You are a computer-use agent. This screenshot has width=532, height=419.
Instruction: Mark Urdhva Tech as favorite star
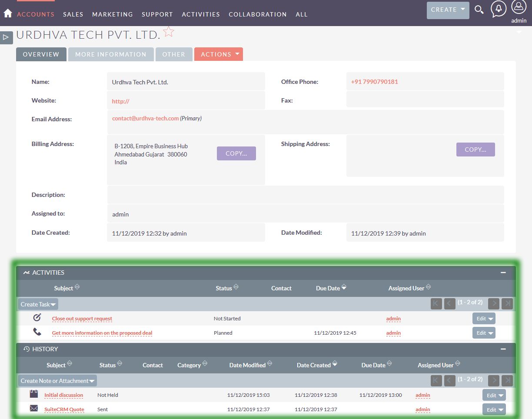[169, 32]
